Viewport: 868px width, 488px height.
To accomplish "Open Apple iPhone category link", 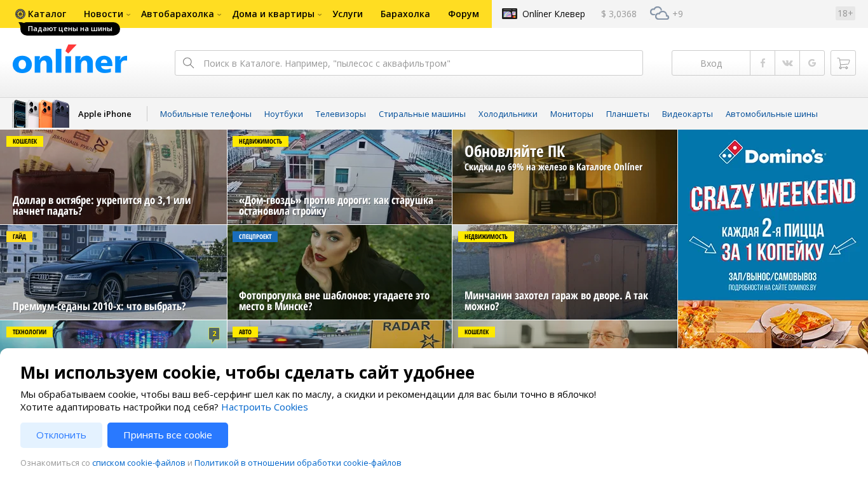I will (x=105, y=114).
